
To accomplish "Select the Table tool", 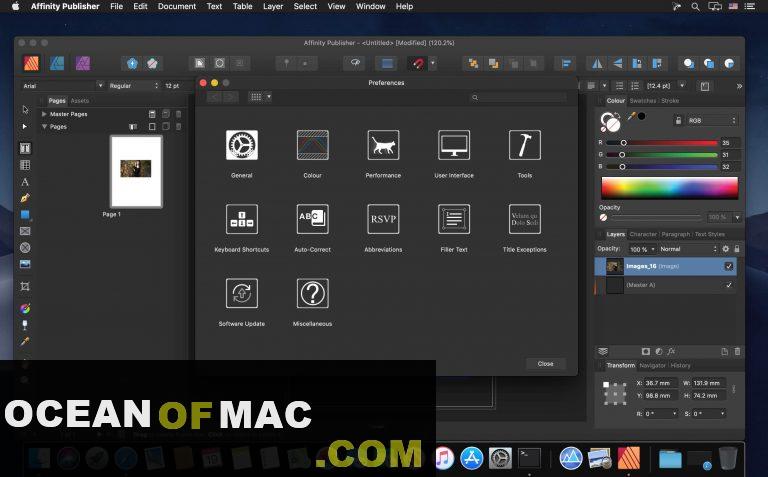I will [25, 165].
